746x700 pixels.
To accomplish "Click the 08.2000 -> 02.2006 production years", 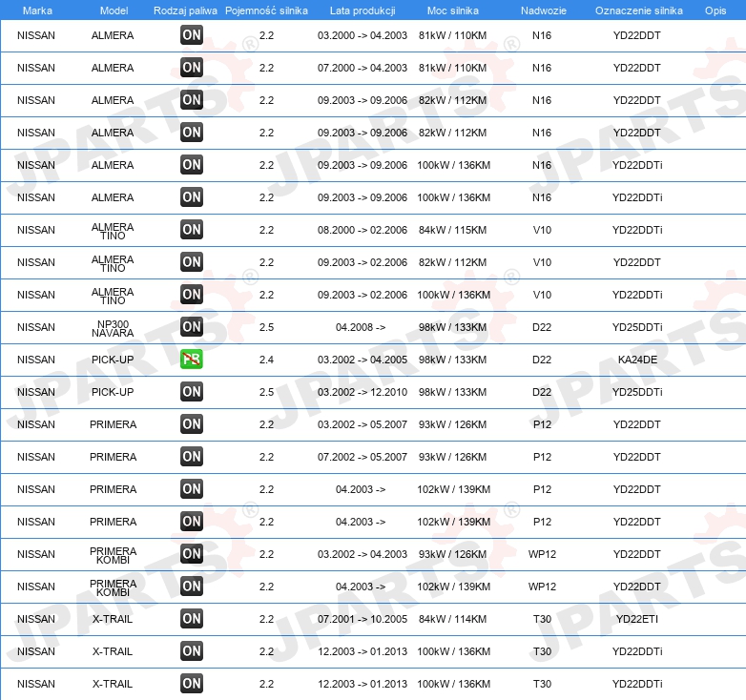I will (x=363, y=230).
